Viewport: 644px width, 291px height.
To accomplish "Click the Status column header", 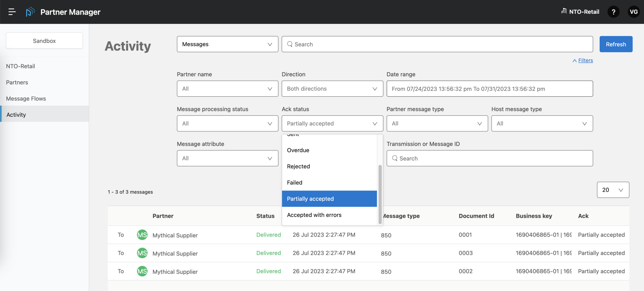I will 265,216.
